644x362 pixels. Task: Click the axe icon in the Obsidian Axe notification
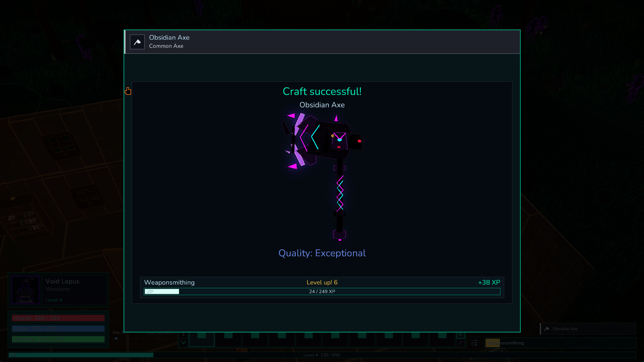(547, 329)
